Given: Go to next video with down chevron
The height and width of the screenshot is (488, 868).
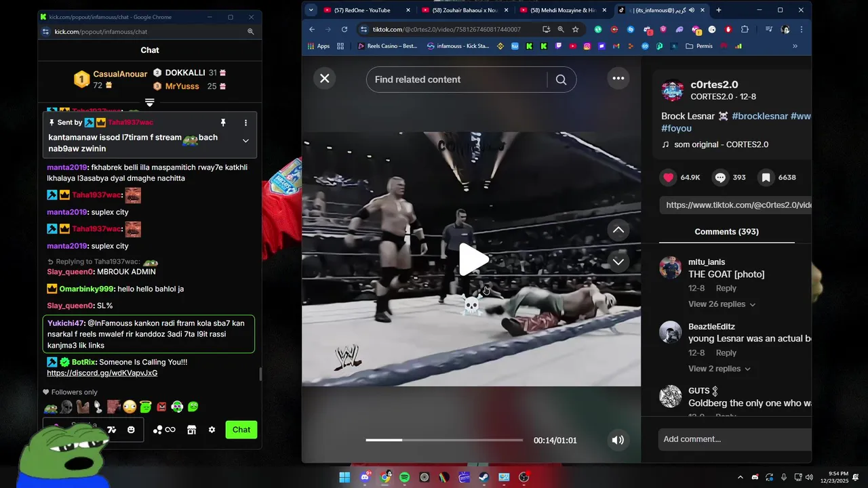Looking at the screenshot, I should (x=618, y=261).
